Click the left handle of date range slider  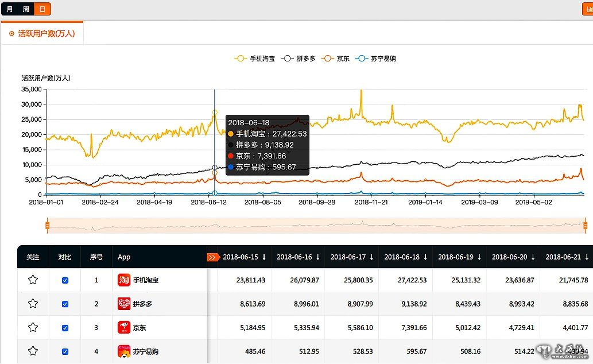(47, 226)
